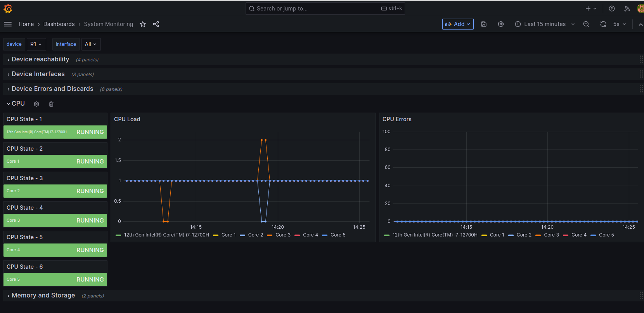Click the orange spike peak in CPU Load
Screen dimensions: 644x313
pos(263,140)
